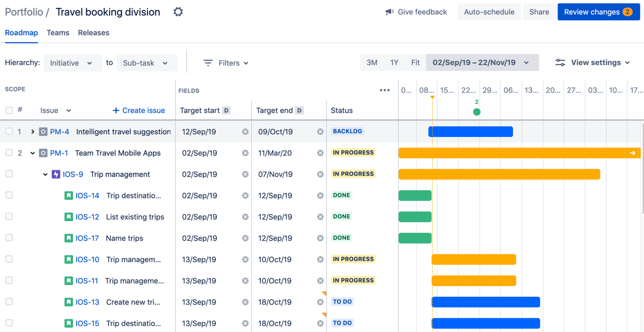This screenshot has height=332, width=644.
Task: Click the View settings sliders icon
Action: (x=560, y=62)
